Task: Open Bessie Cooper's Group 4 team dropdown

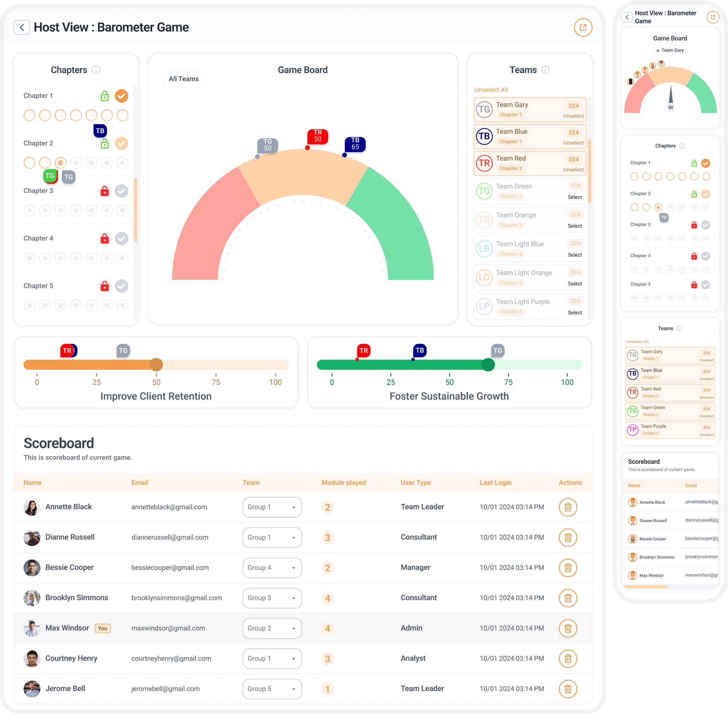Action: [x=272, y=568]
